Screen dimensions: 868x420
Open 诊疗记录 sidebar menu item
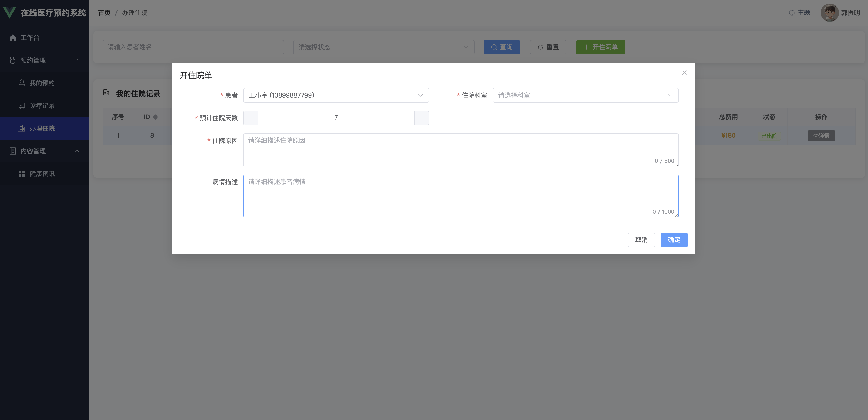[x=42, y=106]
